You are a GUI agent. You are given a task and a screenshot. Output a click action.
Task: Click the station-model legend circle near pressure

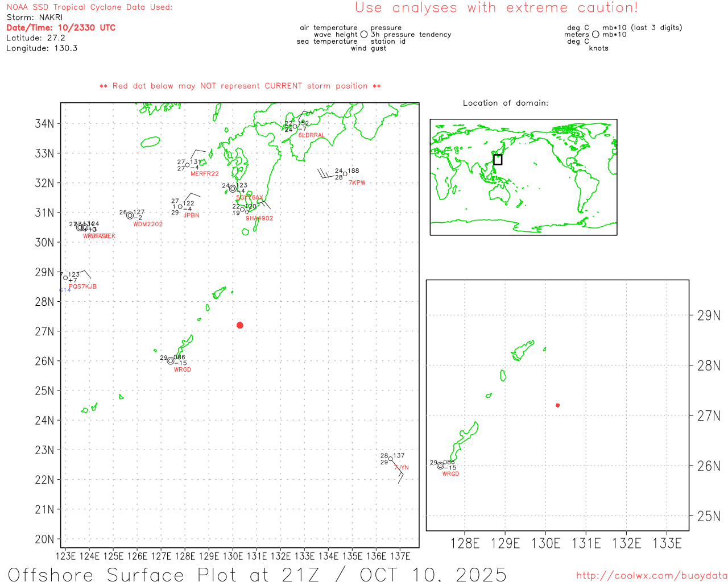(364, 35)
